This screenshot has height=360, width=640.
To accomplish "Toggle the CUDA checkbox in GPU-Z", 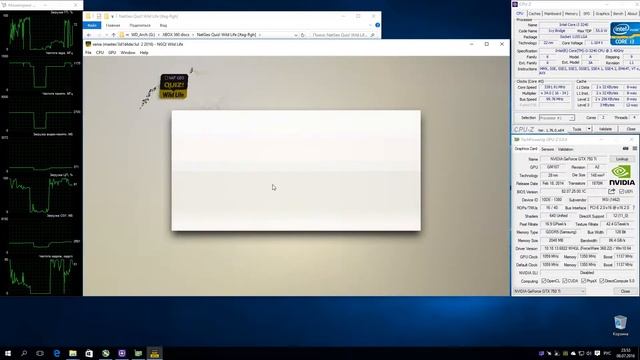I will pos(564,281).
